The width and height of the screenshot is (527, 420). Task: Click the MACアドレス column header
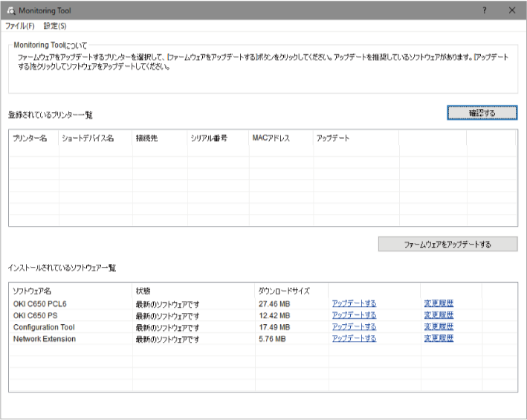[x=271, y=138]
